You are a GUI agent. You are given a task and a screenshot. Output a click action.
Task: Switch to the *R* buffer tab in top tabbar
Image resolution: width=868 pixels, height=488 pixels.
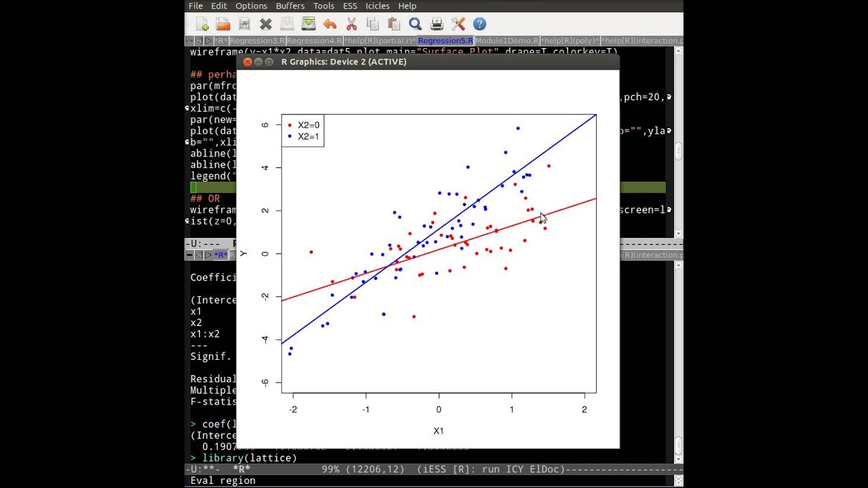[x=222, y=41]
